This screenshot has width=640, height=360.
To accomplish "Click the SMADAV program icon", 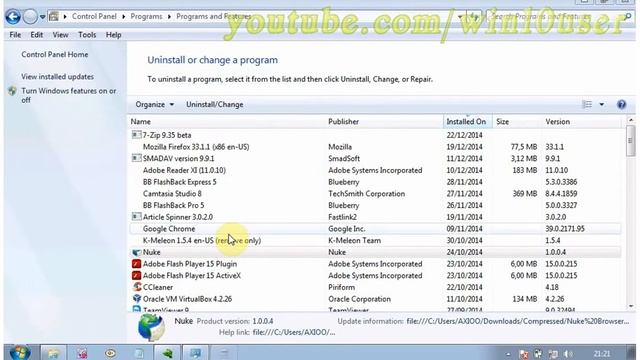I will click(137, 158).
